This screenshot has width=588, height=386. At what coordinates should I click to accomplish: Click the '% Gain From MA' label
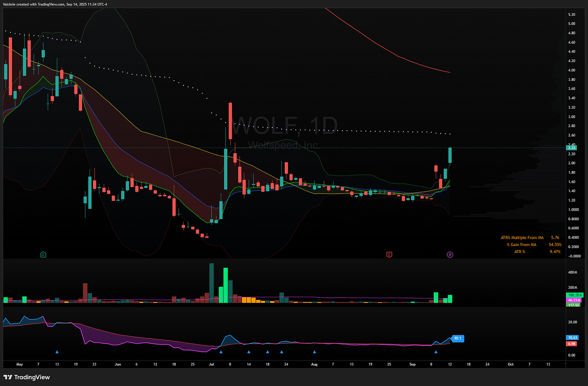point(522,244)
